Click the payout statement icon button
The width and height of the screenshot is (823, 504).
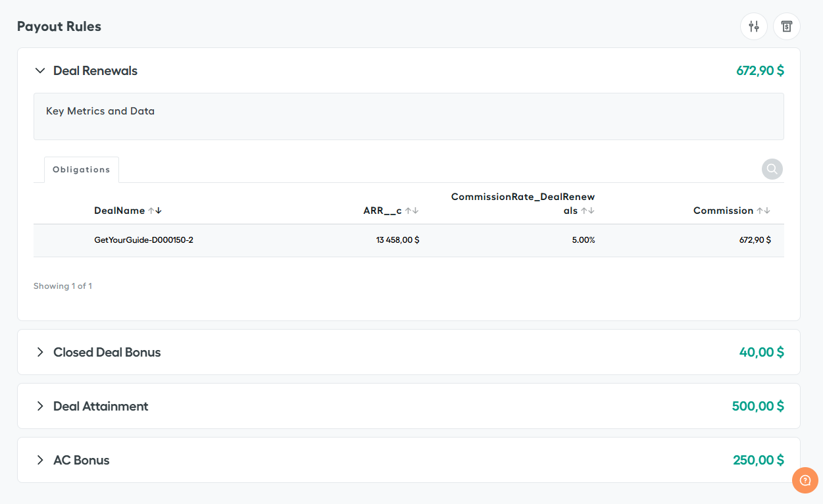coord(786,27)
